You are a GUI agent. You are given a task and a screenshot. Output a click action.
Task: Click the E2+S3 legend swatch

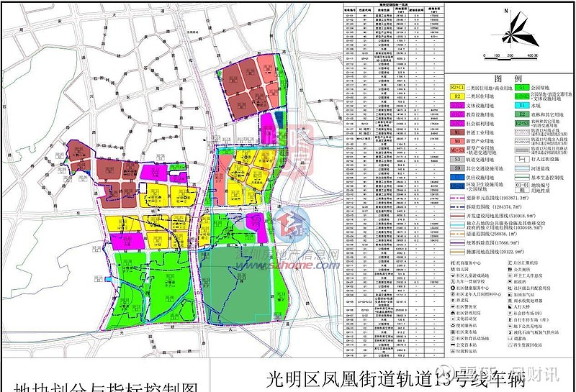521,124
